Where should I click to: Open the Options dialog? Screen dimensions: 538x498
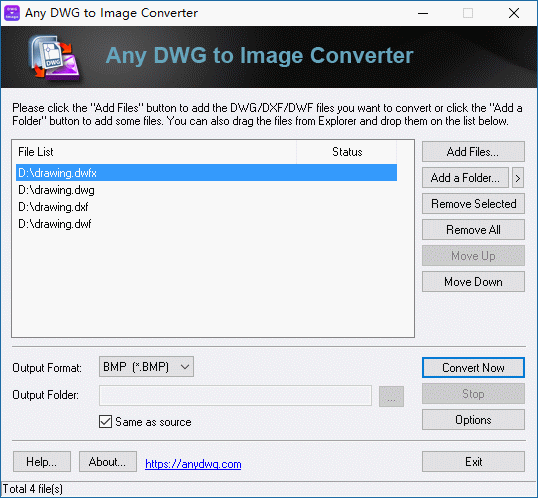[473, 419]
